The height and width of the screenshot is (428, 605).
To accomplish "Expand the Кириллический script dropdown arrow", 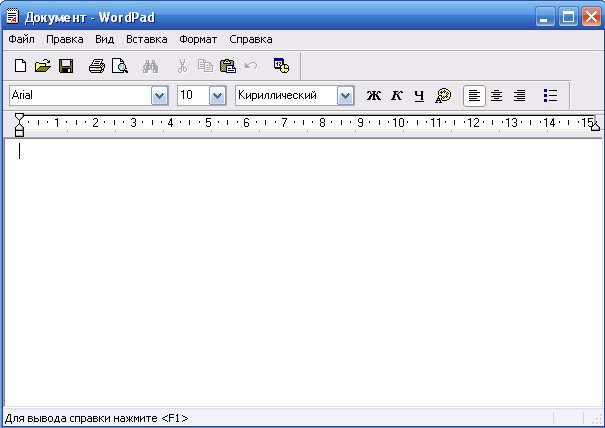I will tap(345, 95).
